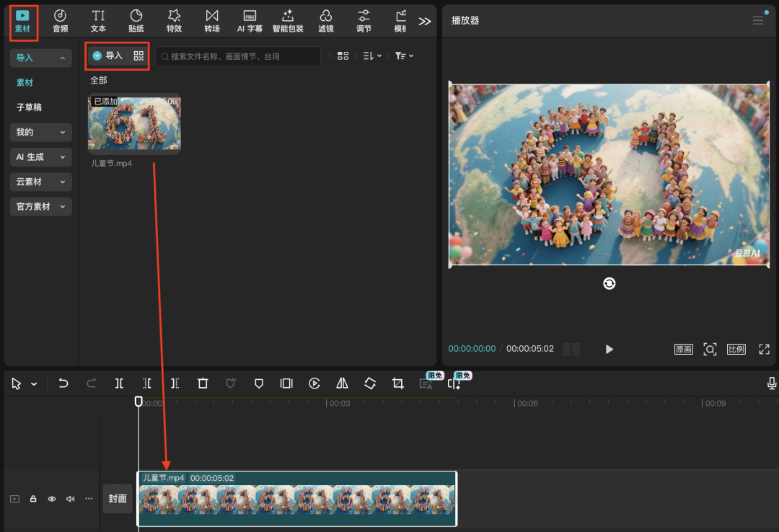779x532 pixels.
Task: Toggle track visibility eye icon
Action: (52, 499)
